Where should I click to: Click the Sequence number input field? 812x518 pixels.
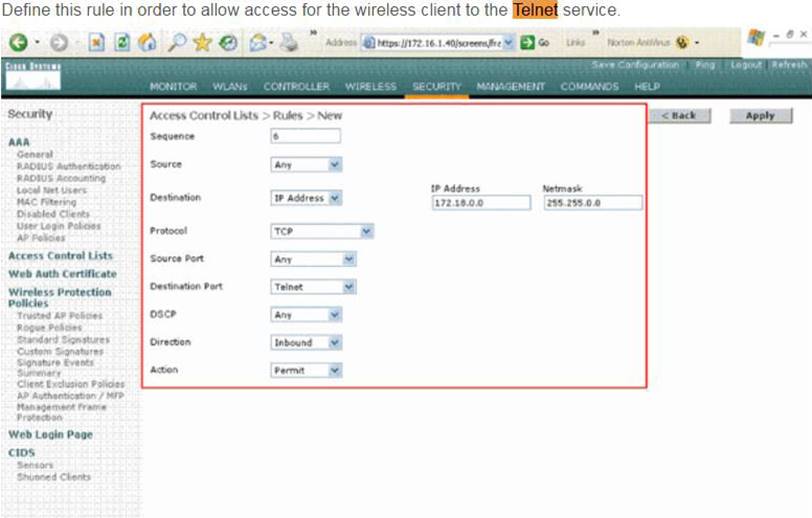[x=305, y=136]
